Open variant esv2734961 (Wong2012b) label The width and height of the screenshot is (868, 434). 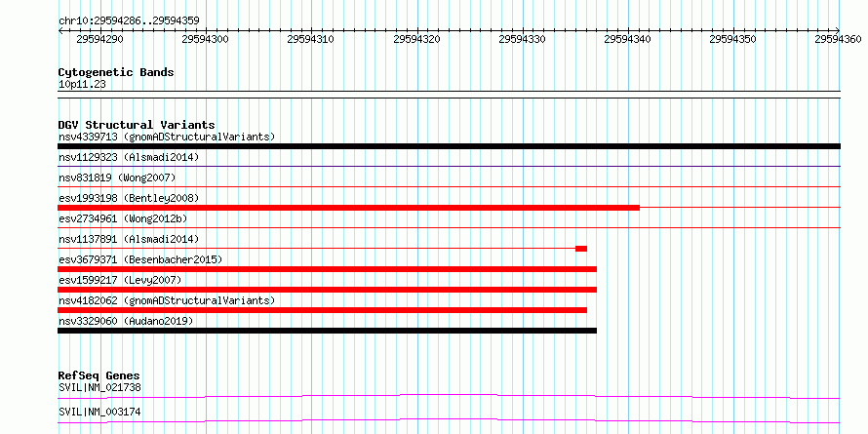coord(123,218)
